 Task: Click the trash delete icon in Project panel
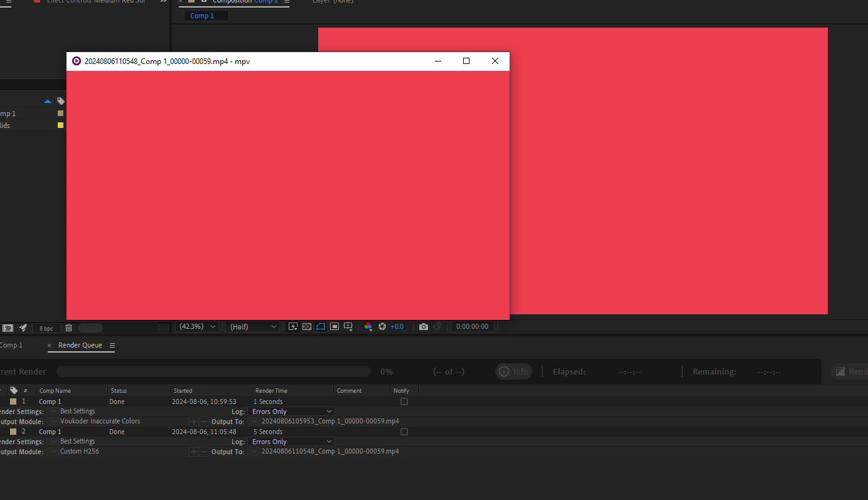[x=69, y=328]
